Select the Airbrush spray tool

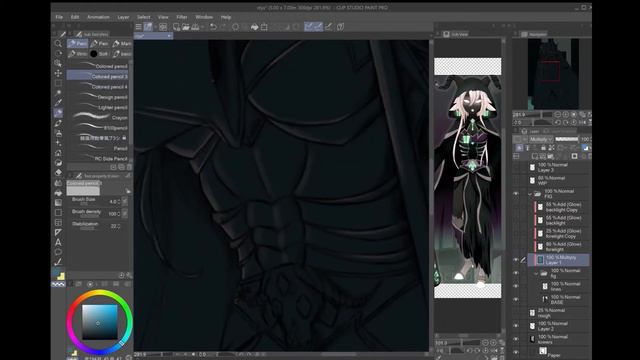click(58, 133)
